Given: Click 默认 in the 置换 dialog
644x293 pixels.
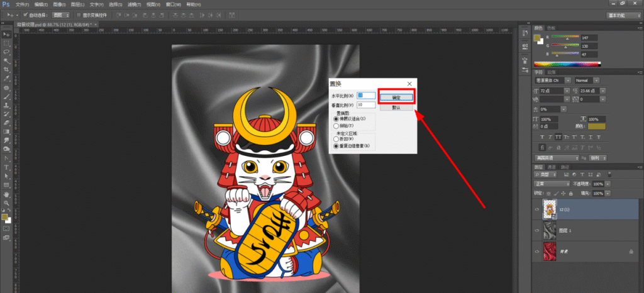Looking at the screenshot, I should (x=396, y=108).
